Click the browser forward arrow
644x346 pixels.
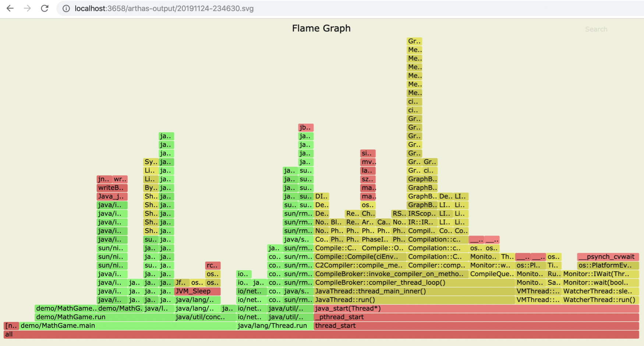click(x=27, y=8)
